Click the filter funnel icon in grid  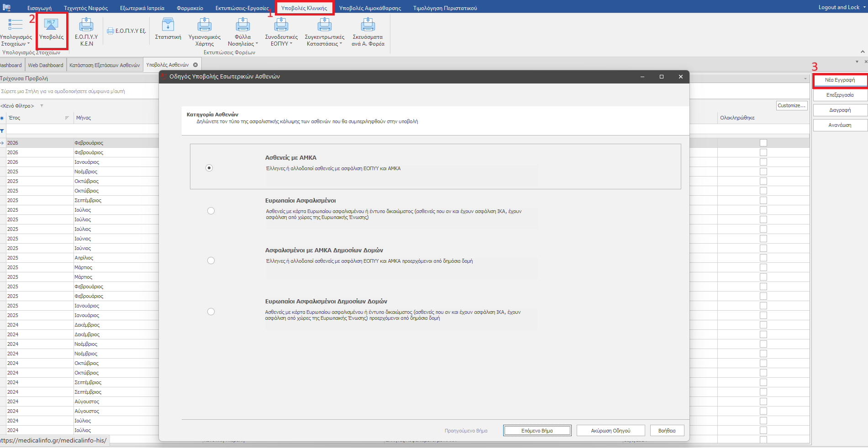pyautogui.click(x=2, y=131)
